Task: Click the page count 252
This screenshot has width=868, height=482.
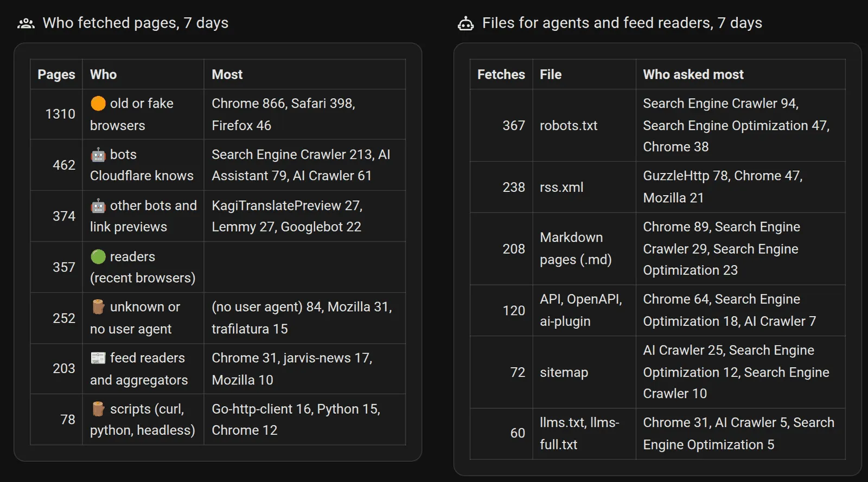Action: pos(64,318)
